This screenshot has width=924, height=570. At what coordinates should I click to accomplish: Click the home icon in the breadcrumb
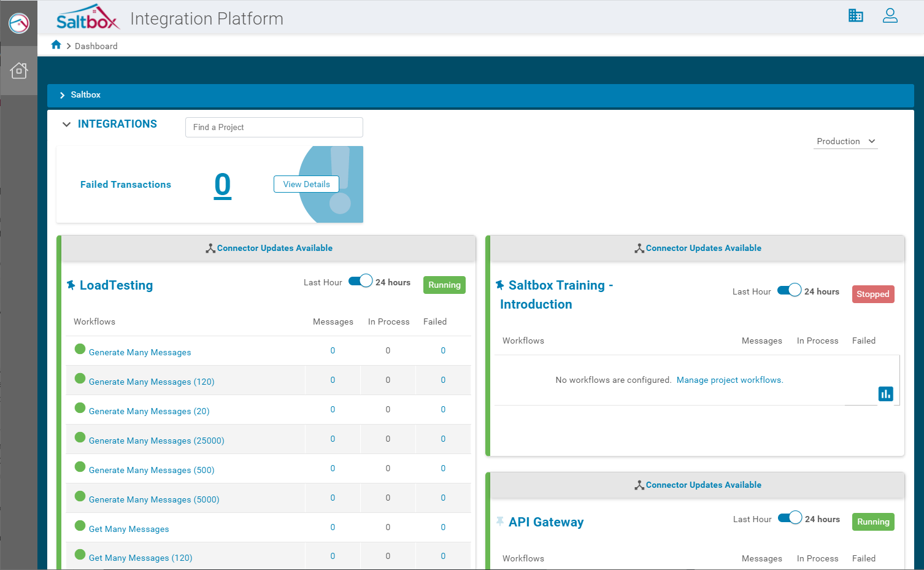[x=56, y=45]
